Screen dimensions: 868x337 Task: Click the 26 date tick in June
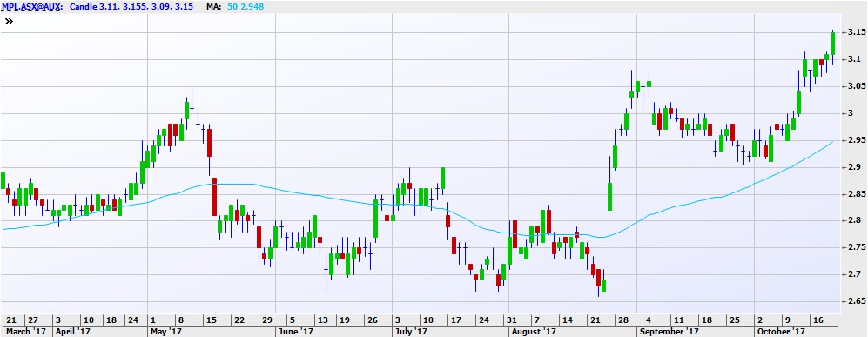tap(373, 320)
